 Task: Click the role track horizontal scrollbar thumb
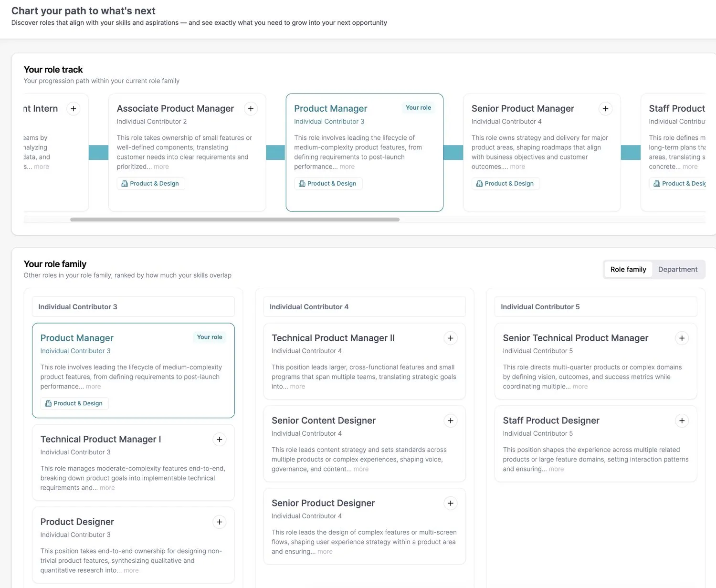click(235, 220)
